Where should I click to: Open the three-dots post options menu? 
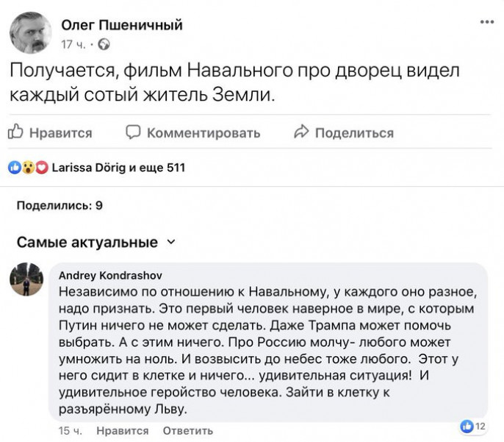click(486, 23)
